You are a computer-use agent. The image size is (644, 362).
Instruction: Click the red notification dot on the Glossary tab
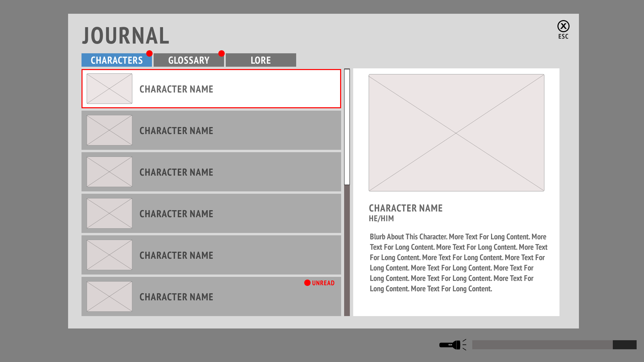[221, 54]
